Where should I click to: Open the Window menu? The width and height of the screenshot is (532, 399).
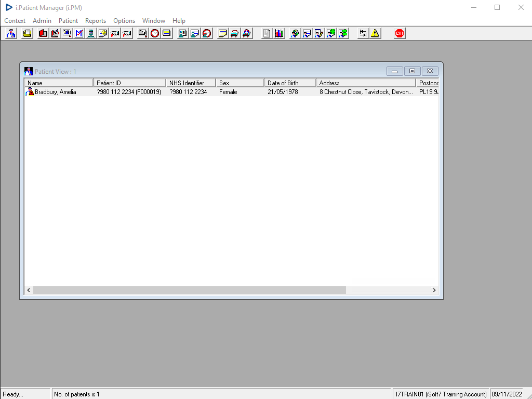[x=154, y=21]
